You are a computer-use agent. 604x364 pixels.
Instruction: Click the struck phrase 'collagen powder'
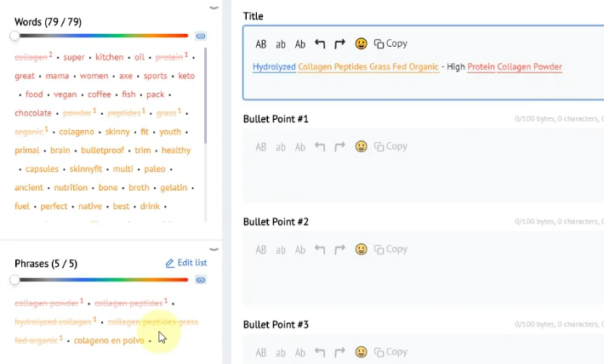[47, 304]
